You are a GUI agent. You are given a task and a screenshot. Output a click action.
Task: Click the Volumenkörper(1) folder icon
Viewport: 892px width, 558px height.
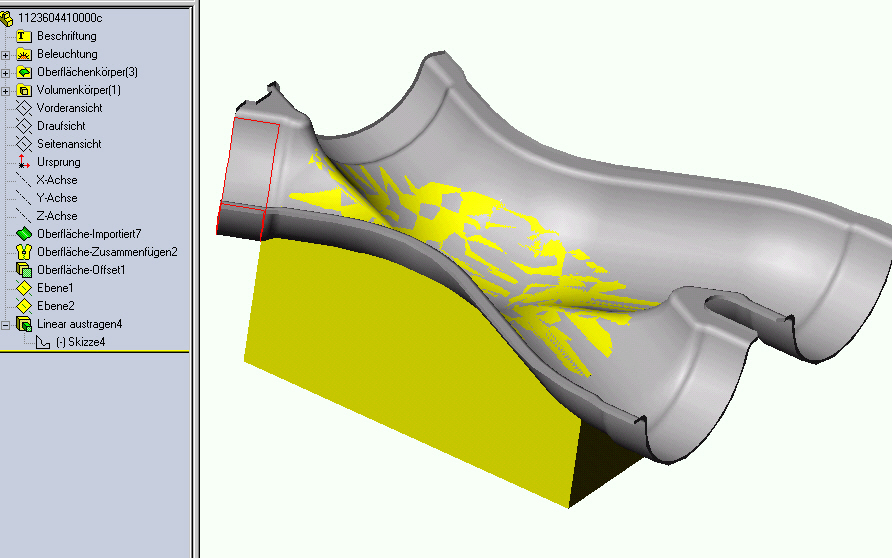(23, 90)
